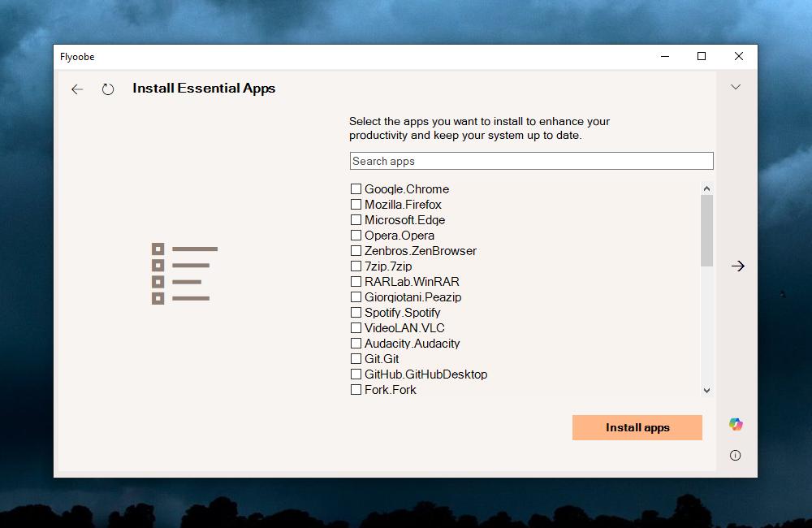812x528 pixels.
Task: Go to next page with right arrow
Action: (738, 266)
